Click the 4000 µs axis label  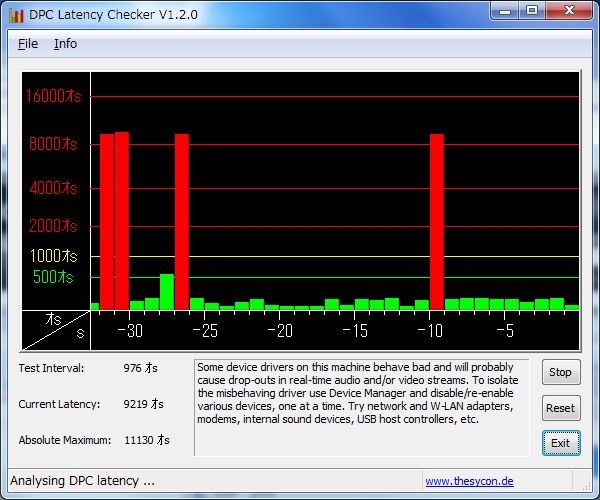coord(53,188)
